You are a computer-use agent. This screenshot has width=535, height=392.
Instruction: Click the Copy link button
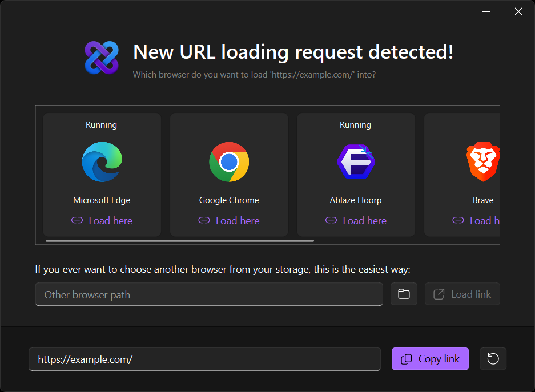pyautogui.click(x=430, y=358)
